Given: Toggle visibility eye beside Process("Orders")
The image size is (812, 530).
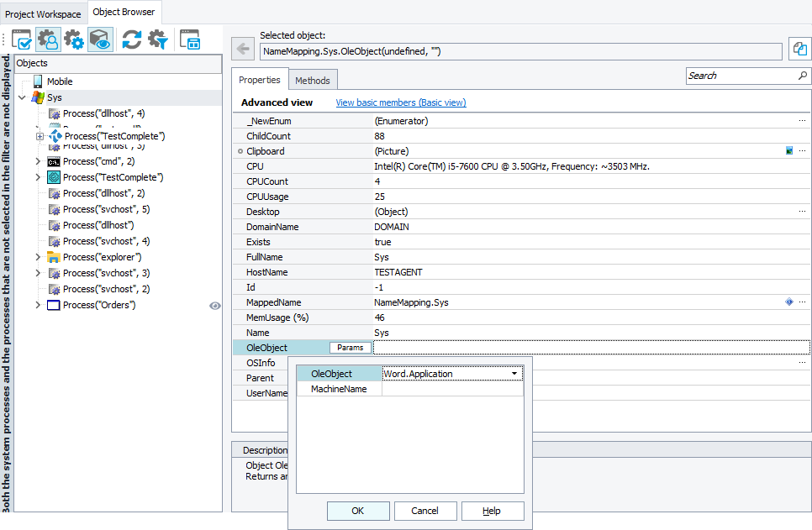Looking at the screenshot, I should pyautogui.click(x=215, y=305).
